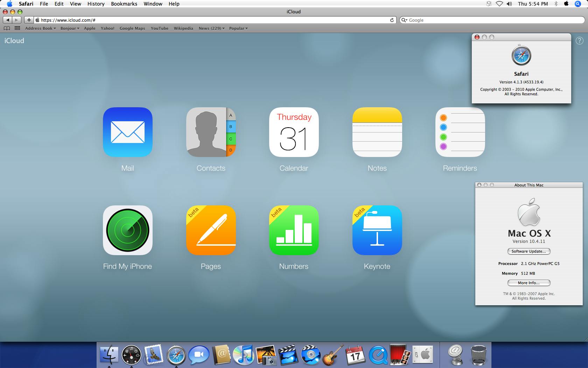Launch the iCloud Notes app

pos(377,132)
